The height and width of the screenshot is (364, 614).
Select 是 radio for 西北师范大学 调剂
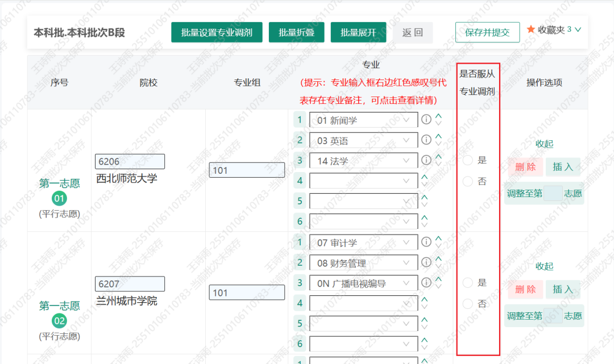pyautogui.click(x=467, y=160)
